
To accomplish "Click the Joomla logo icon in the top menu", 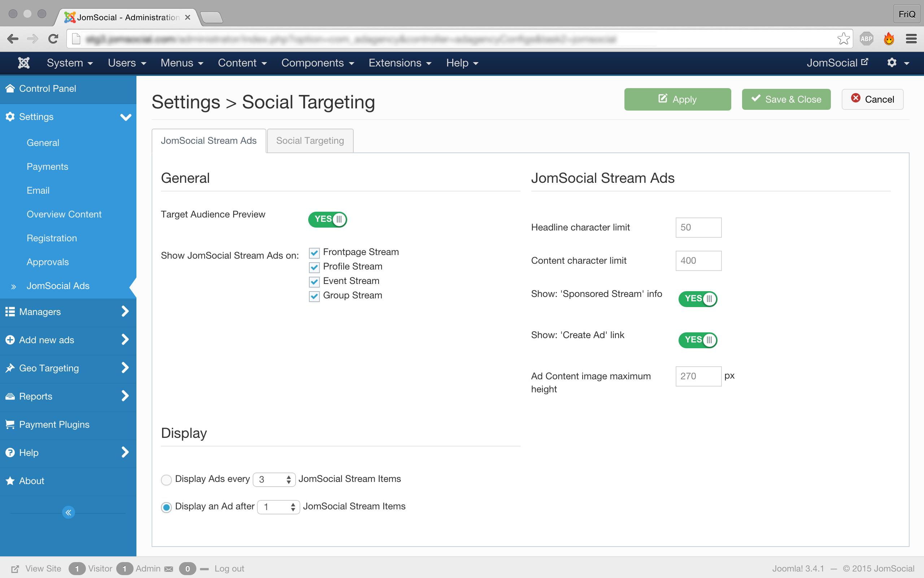I will pyautogui.click(x=24, y=63).
